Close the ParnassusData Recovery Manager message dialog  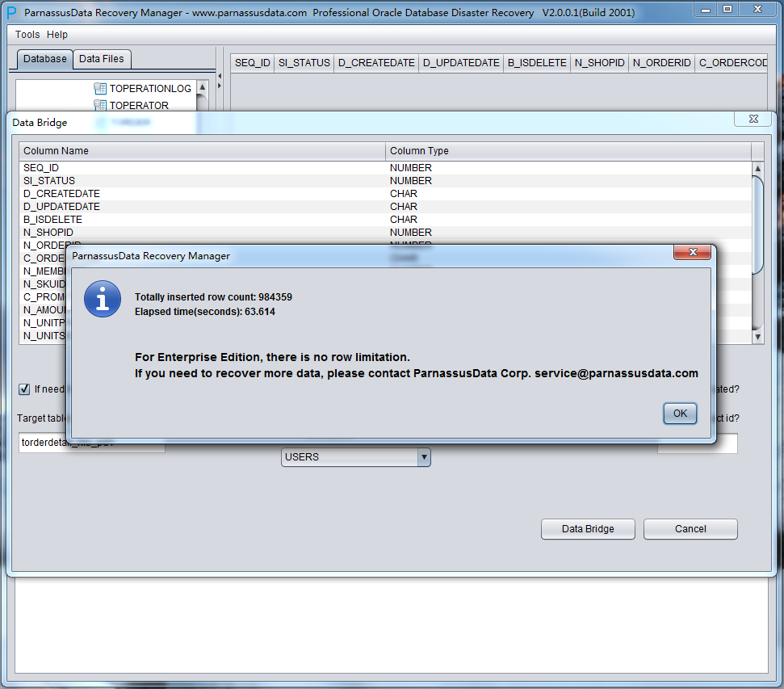(x=692, y=254)
